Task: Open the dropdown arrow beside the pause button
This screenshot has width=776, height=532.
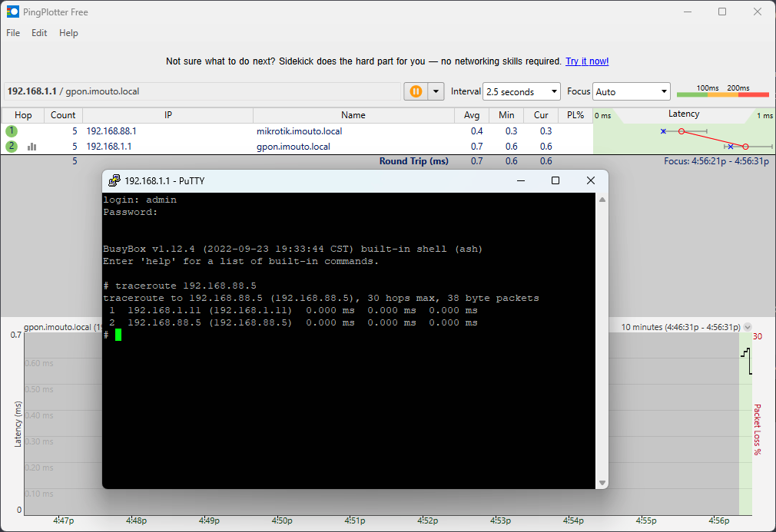Action: pos(436,91)
